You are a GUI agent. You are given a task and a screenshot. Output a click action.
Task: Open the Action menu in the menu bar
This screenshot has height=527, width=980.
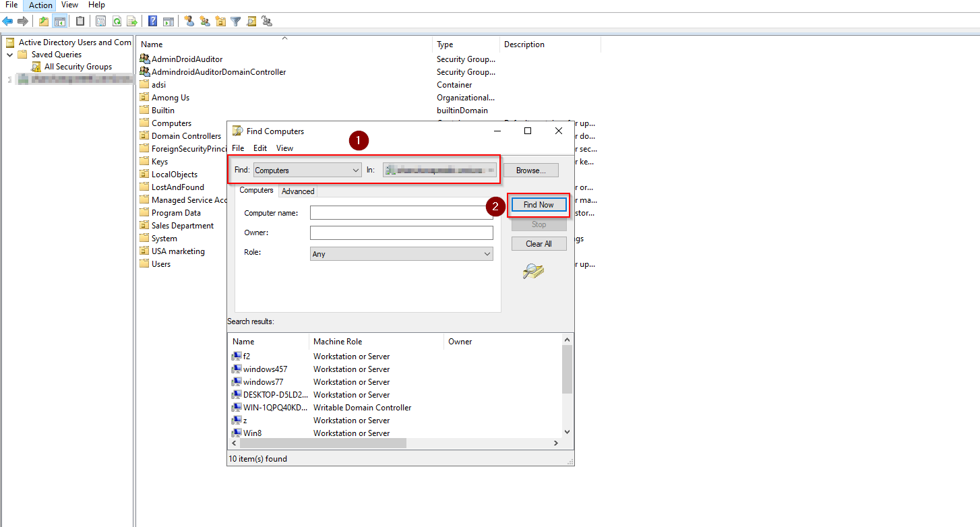40,5
